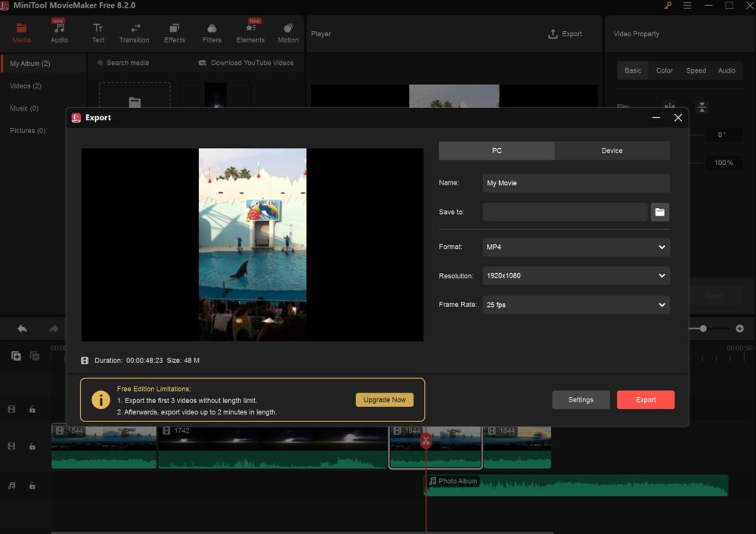Click the red scissors split marker on playhead
This screenshot has width=756, height=534.
(426, 440)
